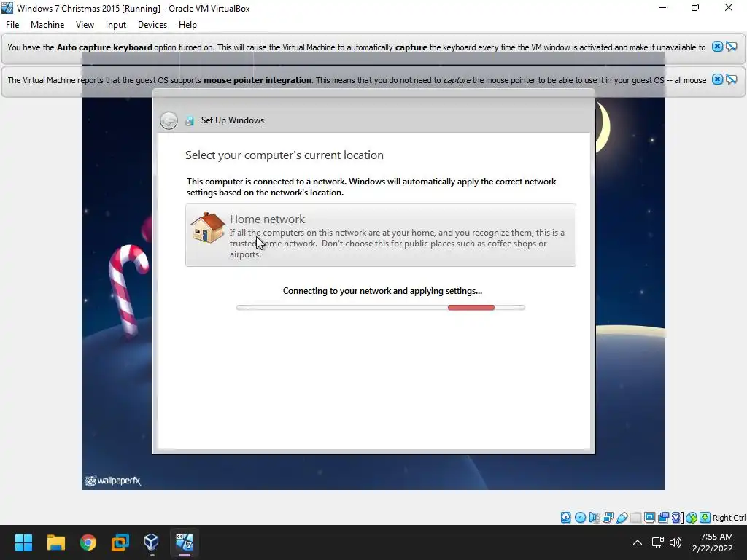Select the running Windows 7 VM taskbar icon

pyautogui.click(x=185, y=542)
